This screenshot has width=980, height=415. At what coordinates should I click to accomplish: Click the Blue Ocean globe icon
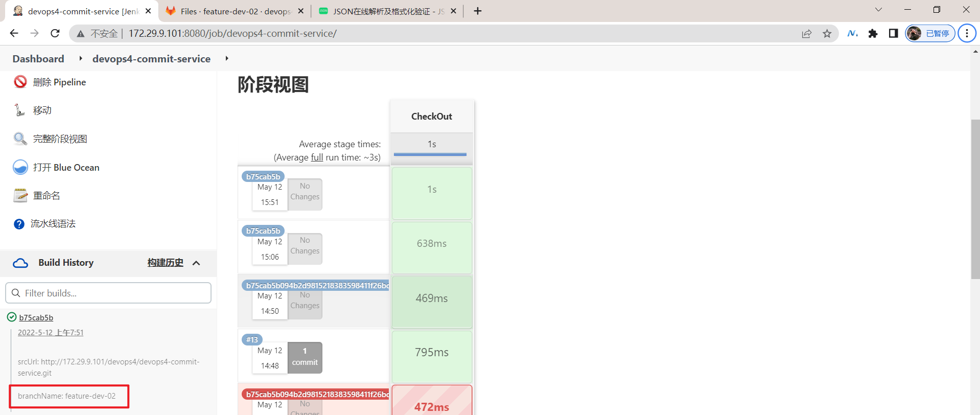pyautogui.click(x=20, y=167)
